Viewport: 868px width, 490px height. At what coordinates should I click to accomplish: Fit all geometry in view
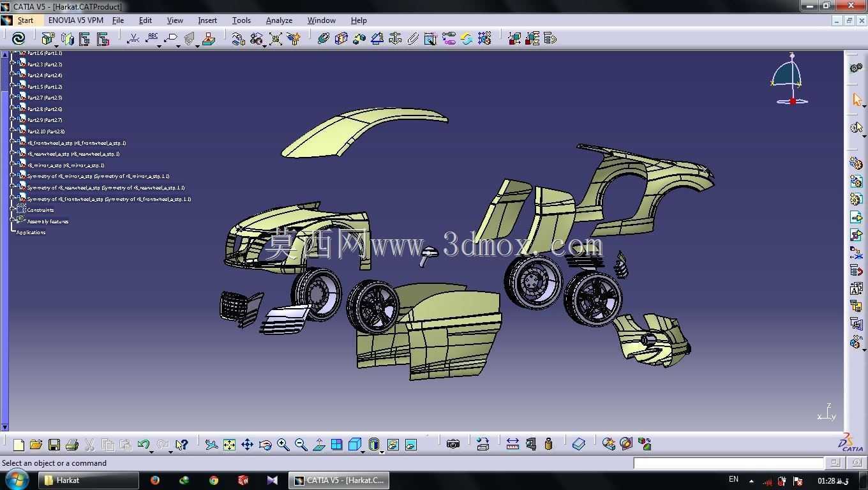pyautogui.click(x=229, y=445)
